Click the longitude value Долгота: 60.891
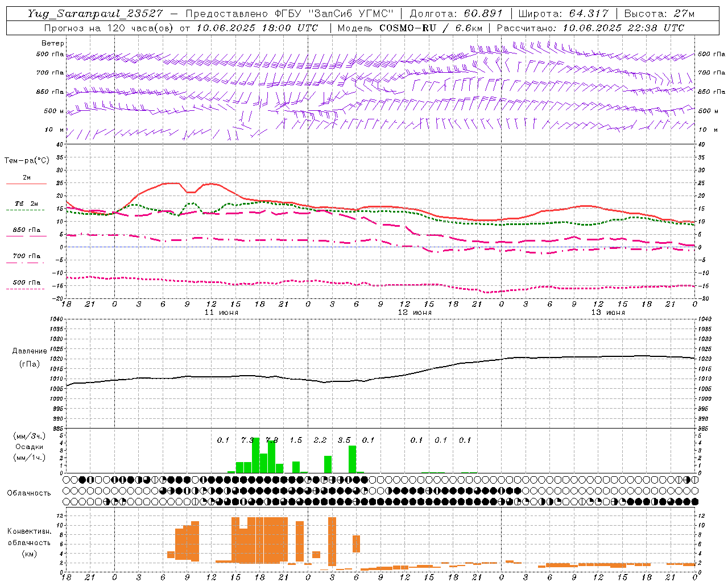Screen dimensions: 728x582 456,14
